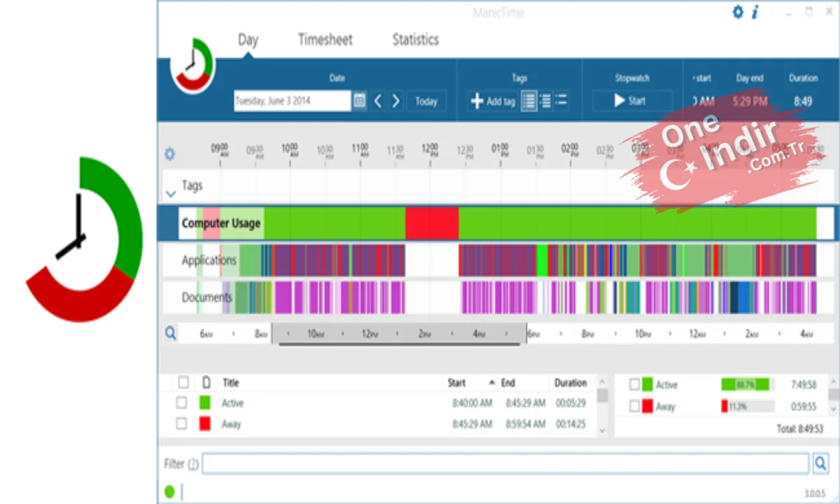Open the info icon in title bar
This screenshot has width=840, height=504.
pyautogui.click(x=755, y=12)
